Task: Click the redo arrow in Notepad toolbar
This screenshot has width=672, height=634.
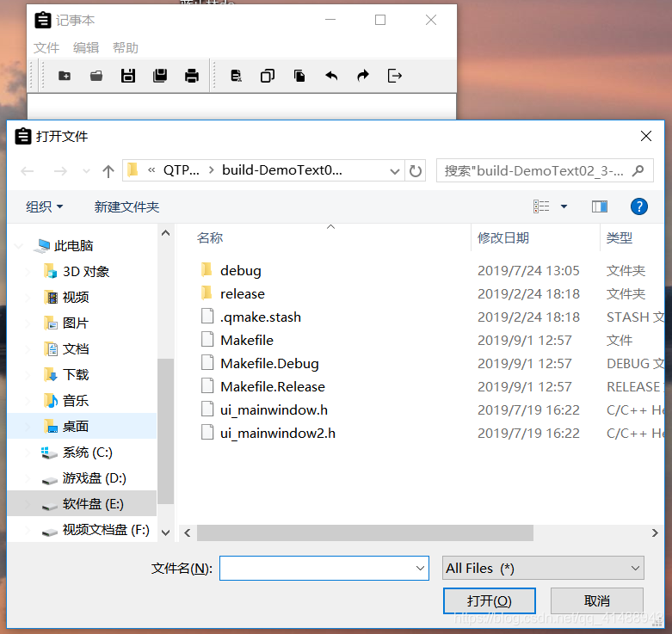Action: coord(363,76)
